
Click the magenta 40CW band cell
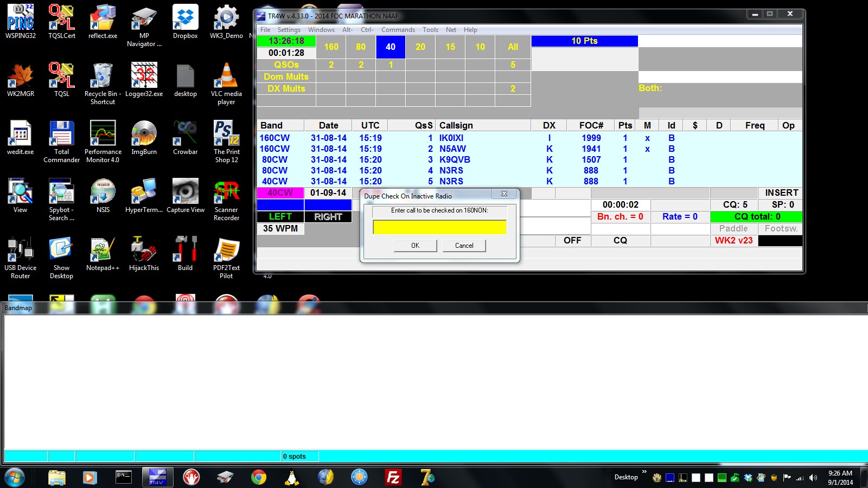280,192
